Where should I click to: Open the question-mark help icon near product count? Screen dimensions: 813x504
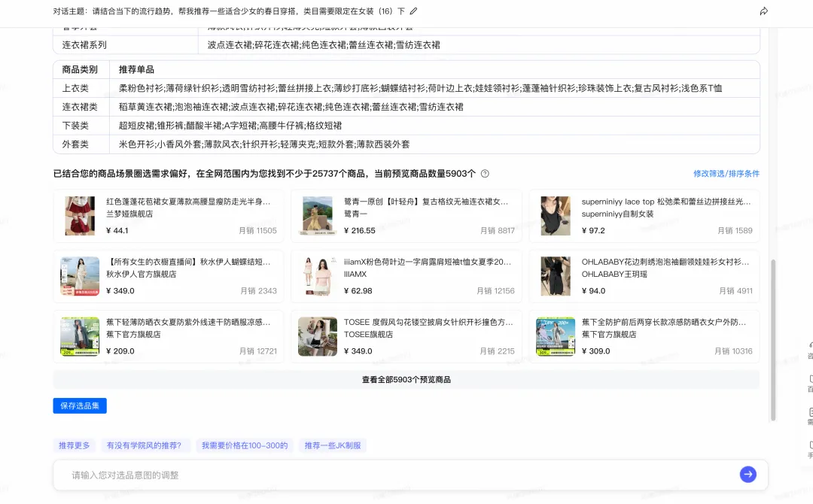point(485,173)
